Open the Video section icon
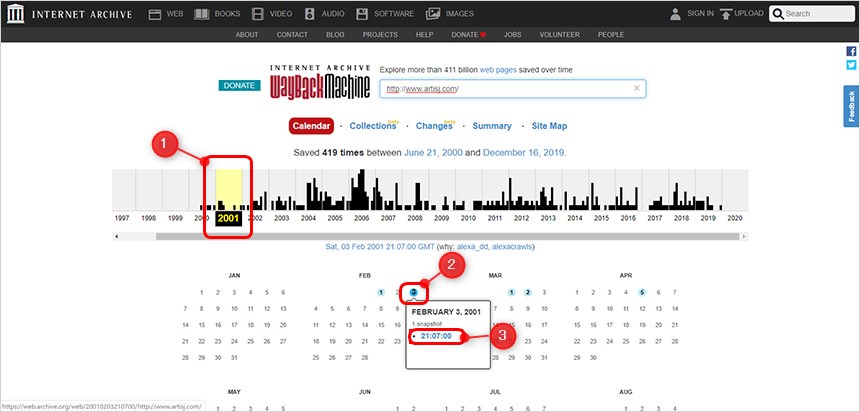 [258, 14]
